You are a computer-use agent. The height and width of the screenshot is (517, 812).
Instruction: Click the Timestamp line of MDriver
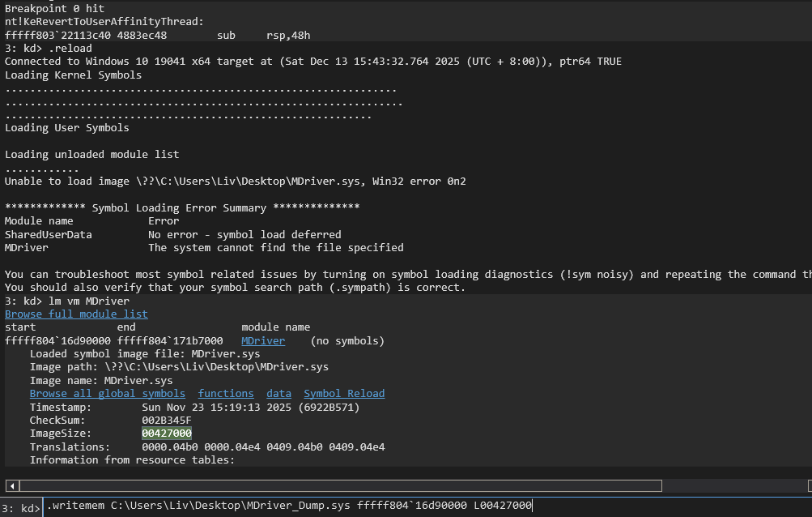(194, 407)
